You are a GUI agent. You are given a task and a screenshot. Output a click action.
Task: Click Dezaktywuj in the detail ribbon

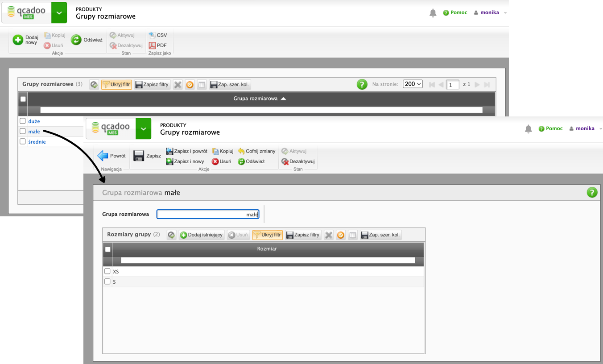(x=298, y=161)
